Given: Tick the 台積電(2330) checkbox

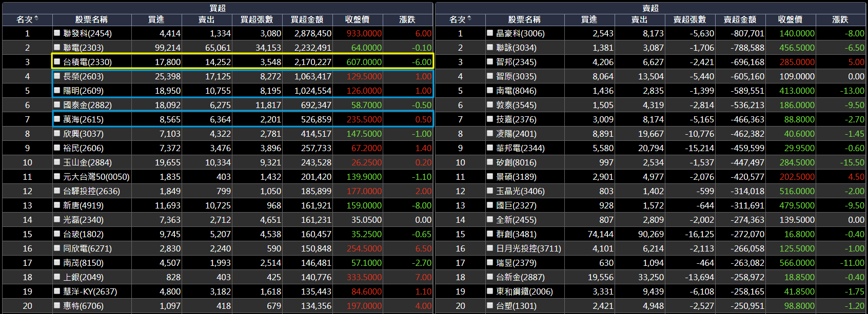Looking at the screenshot, I should click(57, 61).
